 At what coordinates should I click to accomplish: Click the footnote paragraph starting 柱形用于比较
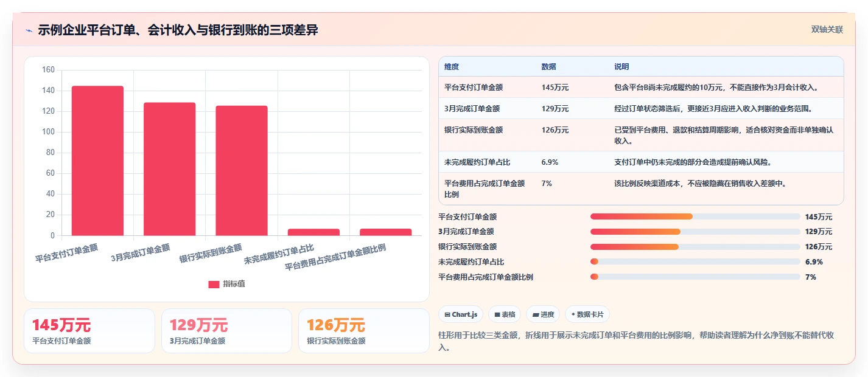(637, 342)
